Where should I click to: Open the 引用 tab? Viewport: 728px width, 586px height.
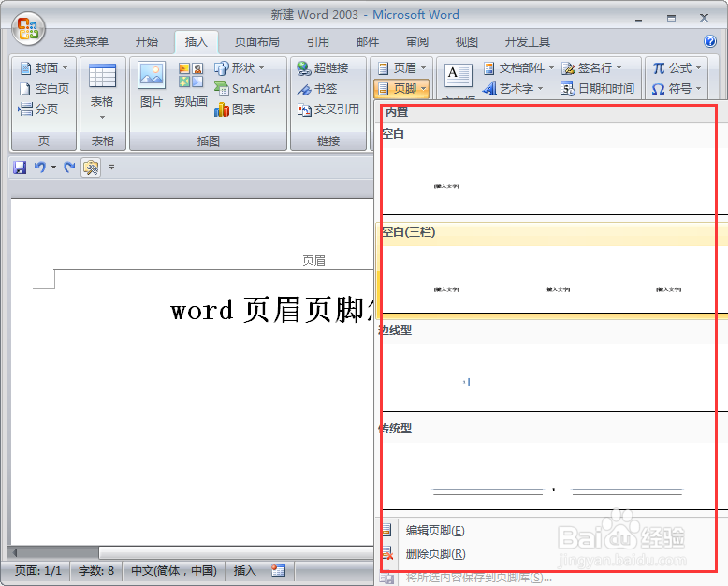coord(317,42)
